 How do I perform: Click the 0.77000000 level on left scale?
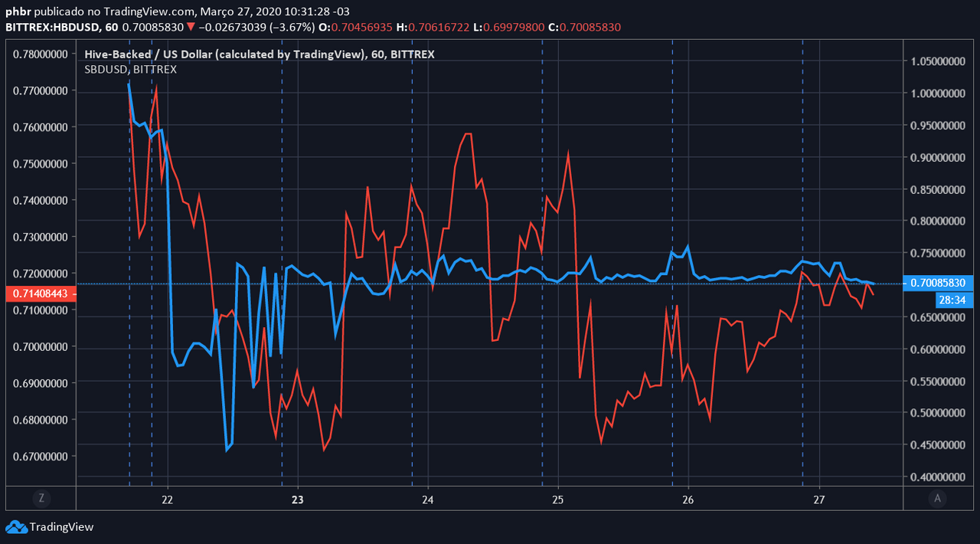coord(41,90)
